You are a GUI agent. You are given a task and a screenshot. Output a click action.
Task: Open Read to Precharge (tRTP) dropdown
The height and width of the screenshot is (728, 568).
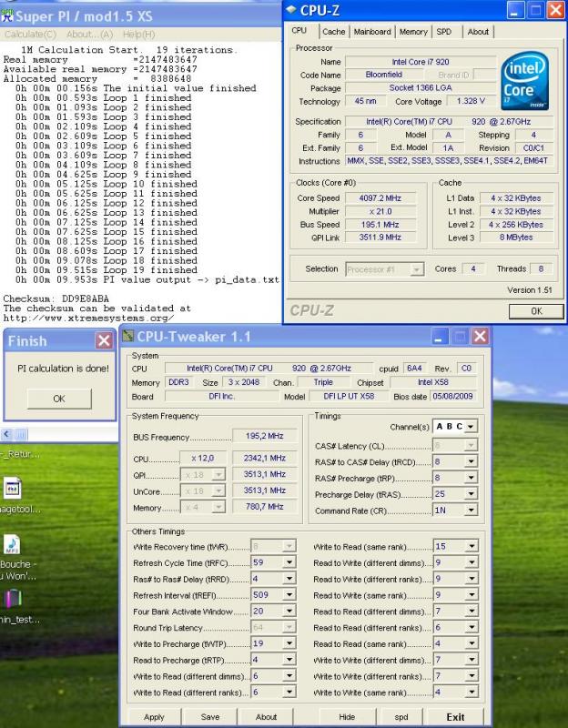click(289, 659)
